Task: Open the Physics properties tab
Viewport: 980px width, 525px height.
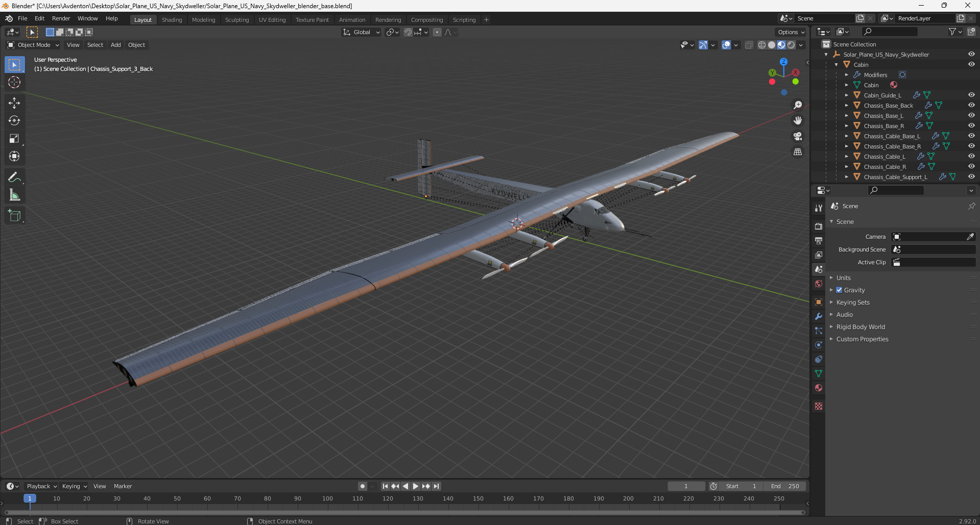Action: pos(819,345)
